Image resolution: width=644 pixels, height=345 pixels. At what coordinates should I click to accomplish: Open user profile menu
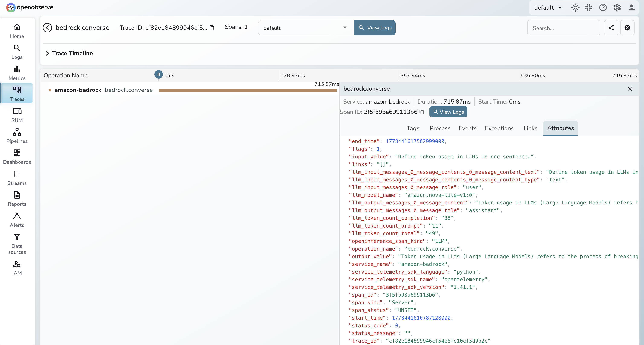point(631,8)
